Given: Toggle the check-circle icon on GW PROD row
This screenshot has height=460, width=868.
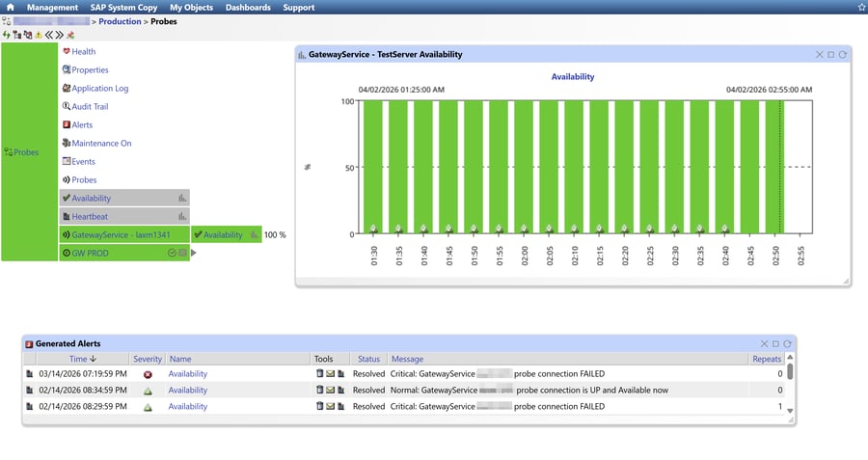Looking at the screenshot, I should point(171,253).
